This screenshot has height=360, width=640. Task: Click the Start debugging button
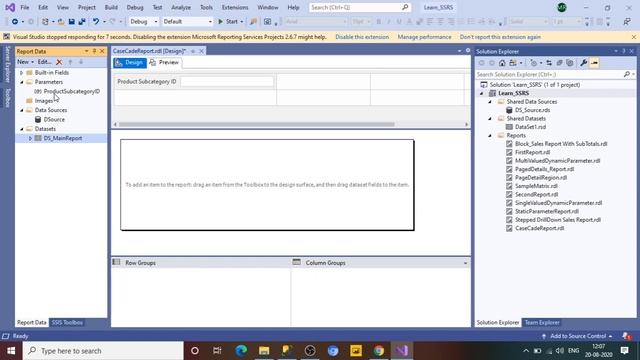click(228, 22)
